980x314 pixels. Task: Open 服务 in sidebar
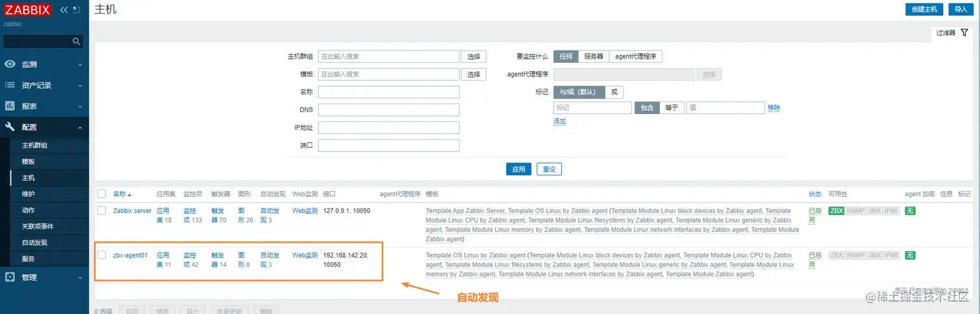(x=28, y=258)
